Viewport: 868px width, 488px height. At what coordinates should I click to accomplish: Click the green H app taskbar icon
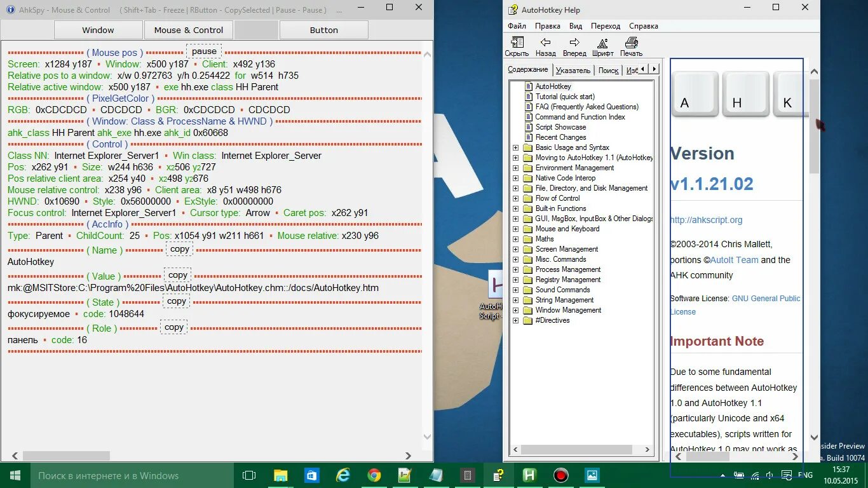[x=529, y=475]
